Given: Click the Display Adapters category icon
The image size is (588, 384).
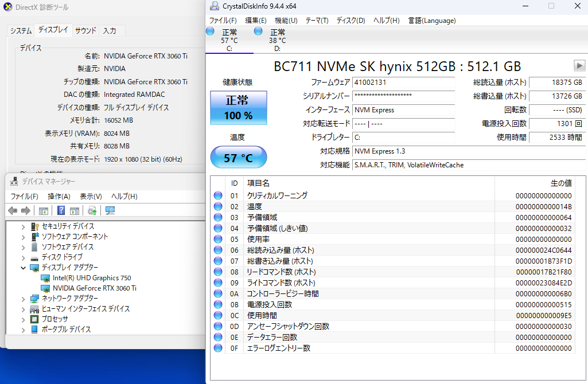Looking at the screenshot, I should click(34, 268).
